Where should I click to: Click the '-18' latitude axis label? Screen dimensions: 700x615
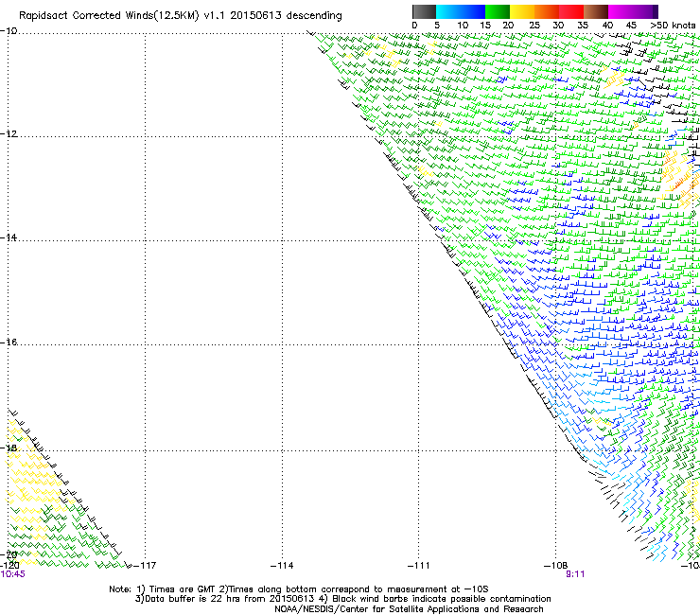[9, 448]
